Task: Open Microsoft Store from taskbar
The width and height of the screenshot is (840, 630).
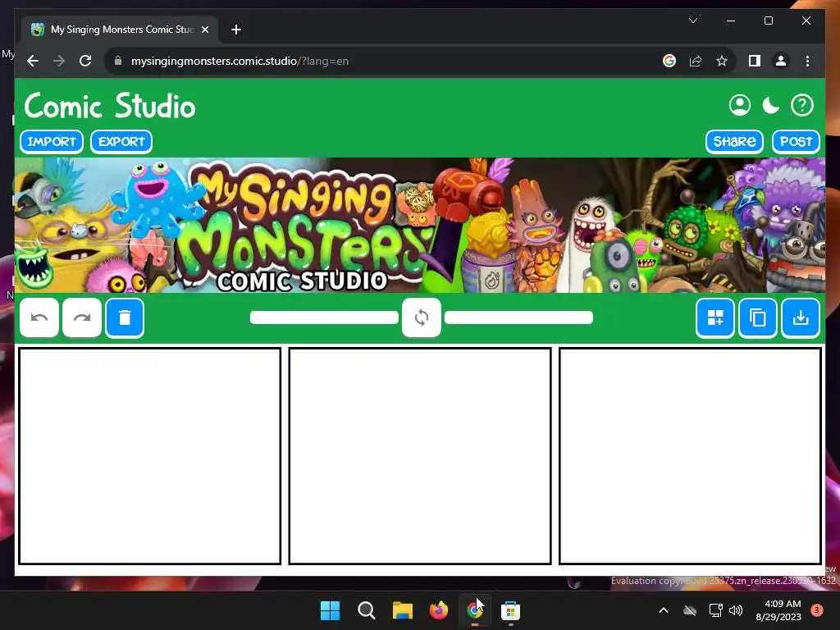Action: 510,610
